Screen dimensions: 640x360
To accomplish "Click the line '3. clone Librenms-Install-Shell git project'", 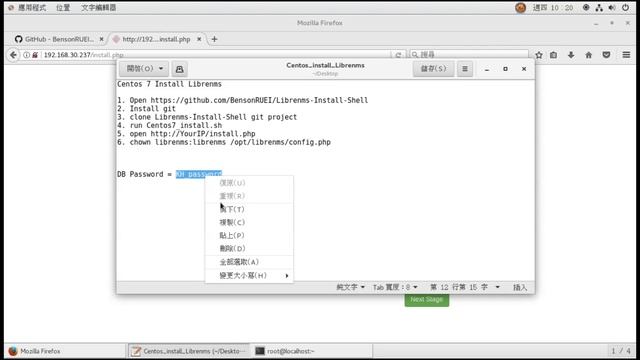I will (x=207, y=117).
